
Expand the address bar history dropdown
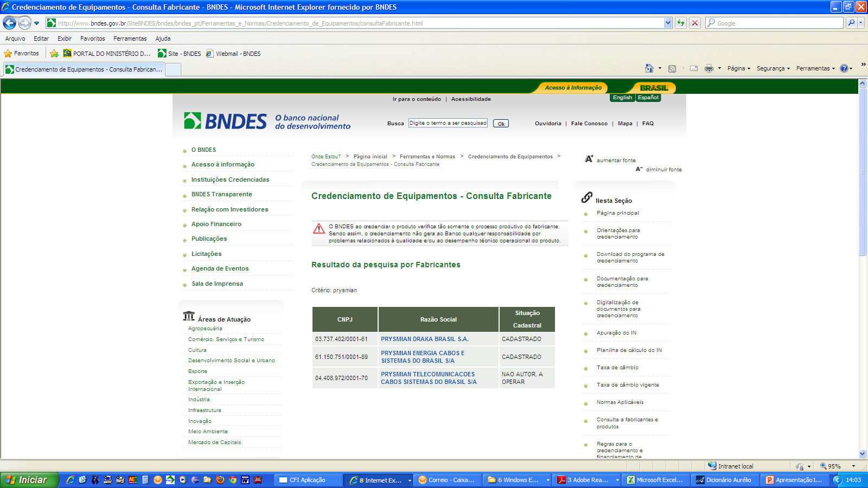click(x=668, y=23)
